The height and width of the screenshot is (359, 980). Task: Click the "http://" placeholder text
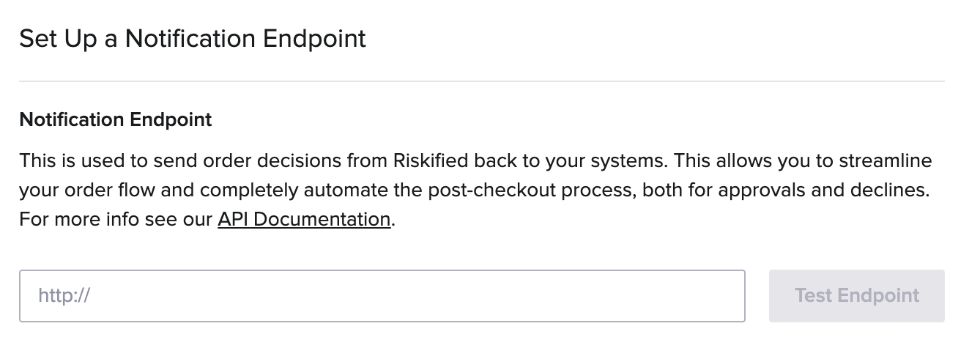[x=64, y=296]
